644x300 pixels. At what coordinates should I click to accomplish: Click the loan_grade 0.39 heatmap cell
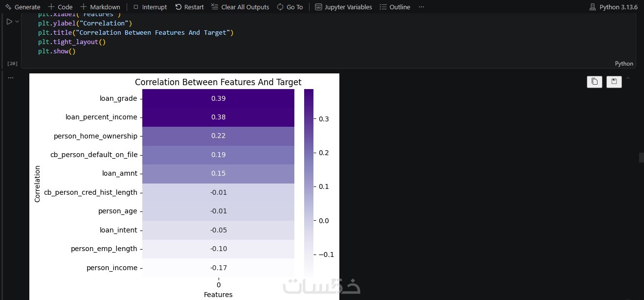point(218,98)
